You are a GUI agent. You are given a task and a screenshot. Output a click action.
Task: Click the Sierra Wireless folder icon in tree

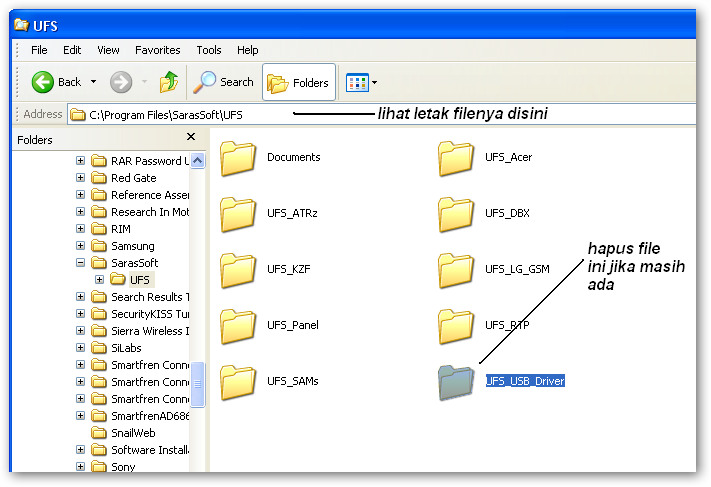[x=98, y=331]
